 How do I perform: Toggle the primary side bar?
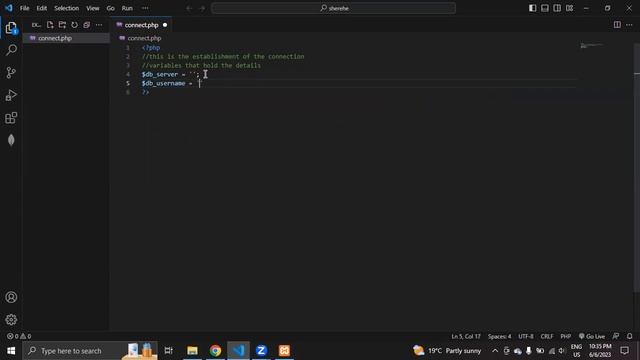coord(533,8)
